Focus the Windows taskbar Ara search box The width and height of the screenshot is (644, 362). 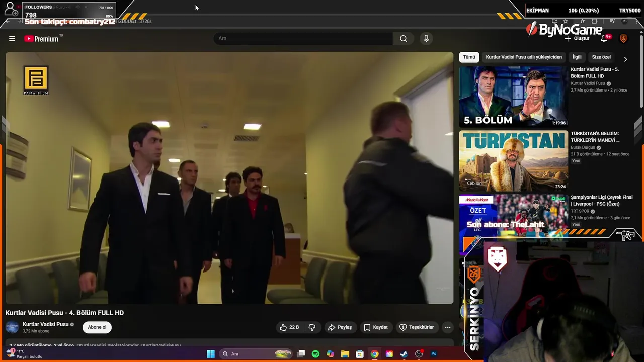point(256,354)
